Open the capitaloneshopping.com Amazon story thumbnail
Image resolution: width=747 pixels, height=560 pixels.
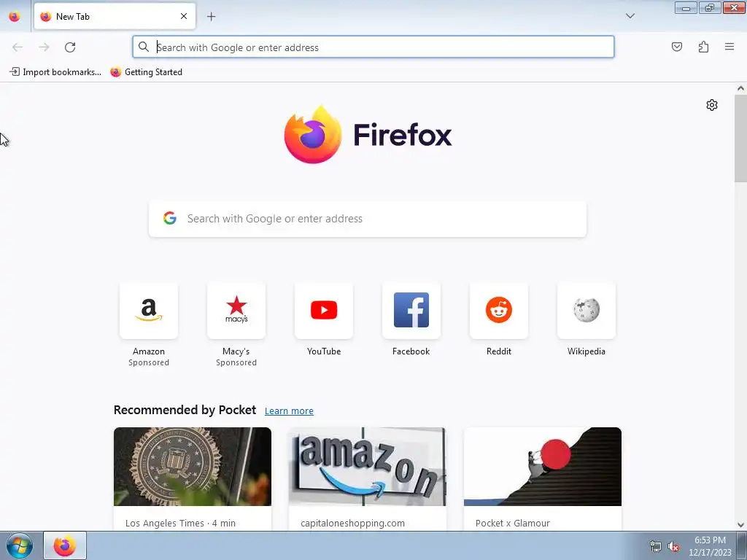(x=368, y=467)
